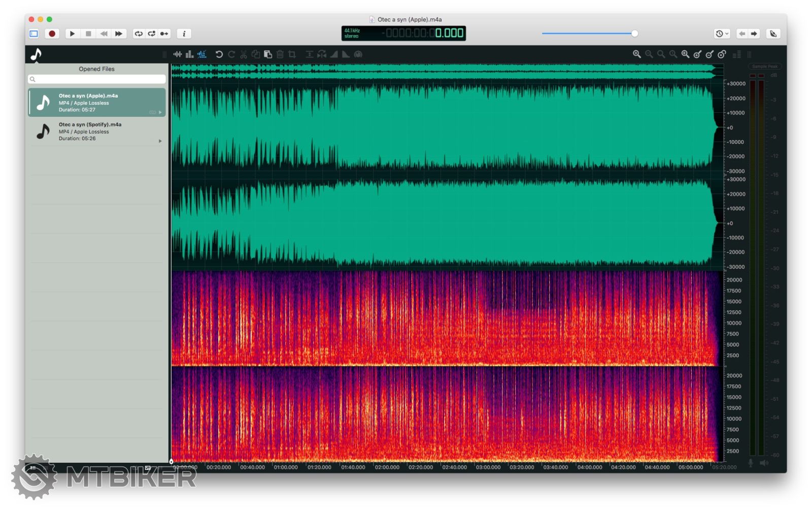Viewport: 812px width, 509px height.
Task: Toggle the spectrogram view icon
Action: pos(202,54)
